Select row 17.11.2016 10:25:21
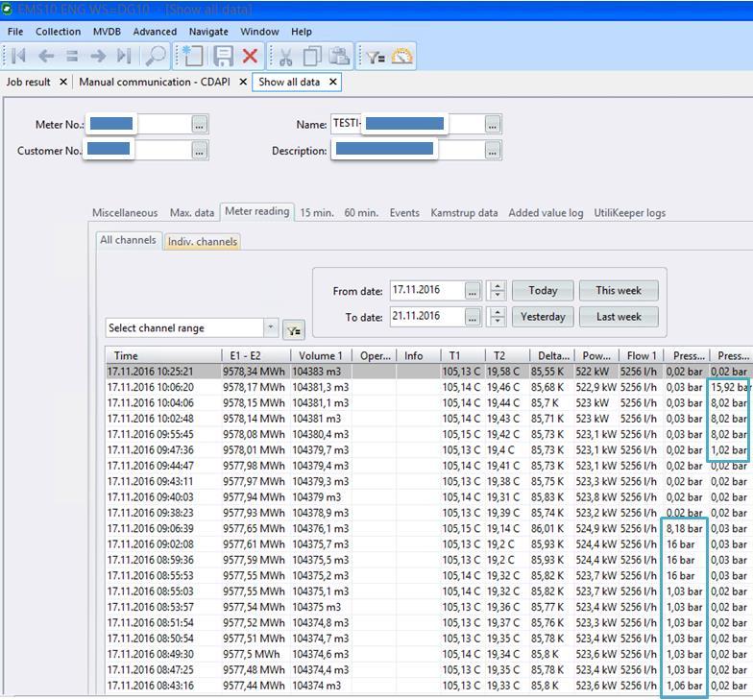The image size is (753, 700). [428, 372]
